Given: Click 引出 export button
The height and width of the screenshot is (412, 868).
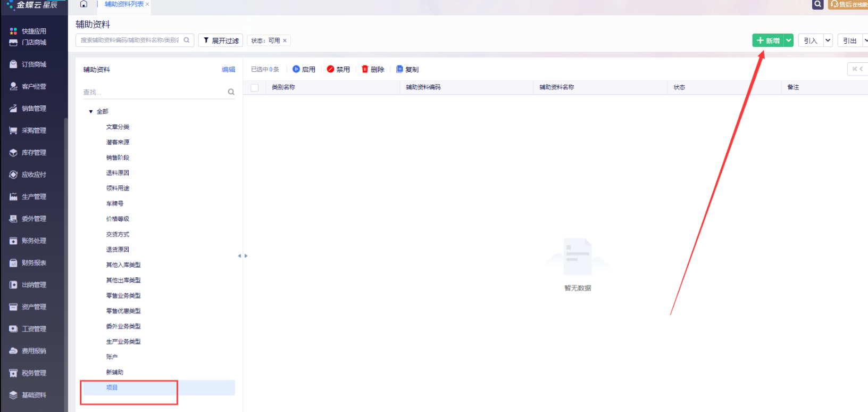Looking at the screenshot, I should (x=850, y=40).
